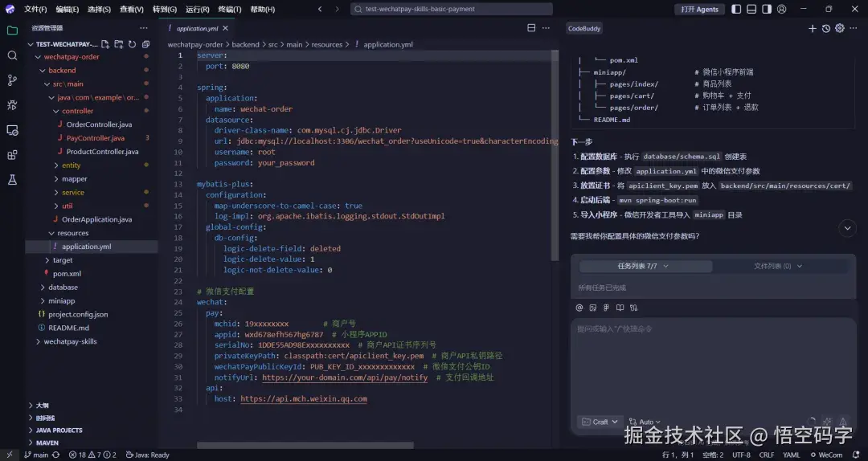The height and width of the screenshot is (461, 868).
Task: Open pom.xml in explorer
Action: [x=67, y=274]
